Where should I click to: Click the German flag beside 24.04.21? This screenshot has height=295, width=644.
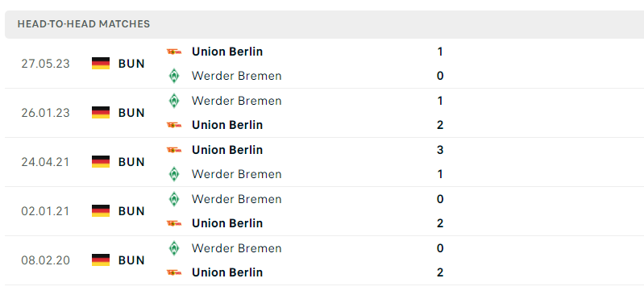[101, 162]
